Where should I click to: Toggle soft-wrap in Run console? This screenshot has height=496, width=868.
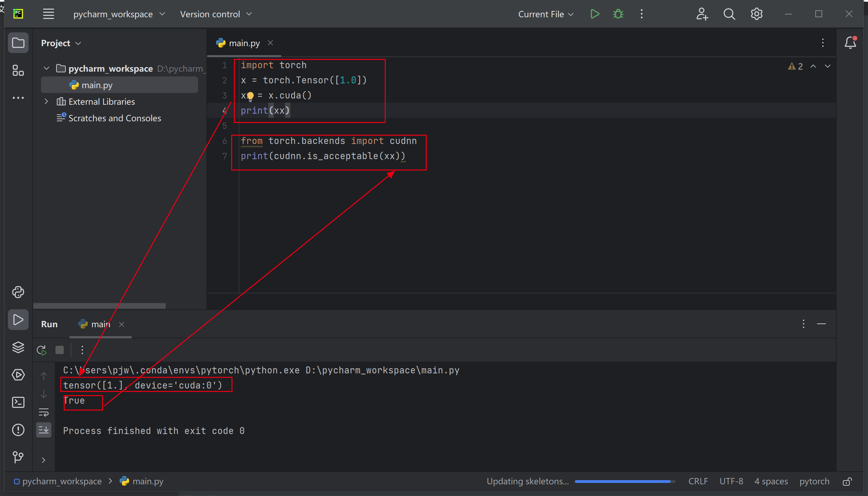(44, 412)
